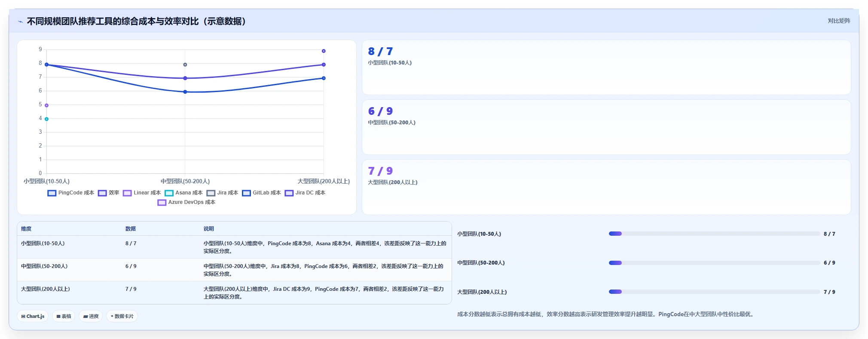Click the 小型团队(10-50人) progress bar
Screen dimensions: 868x339
pos(714,234)
